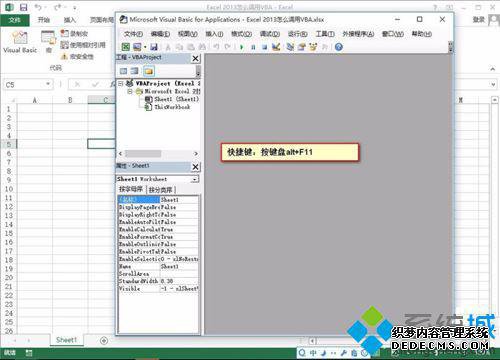Click View Microsoft Excel icon in VBA toolbar

125,47
